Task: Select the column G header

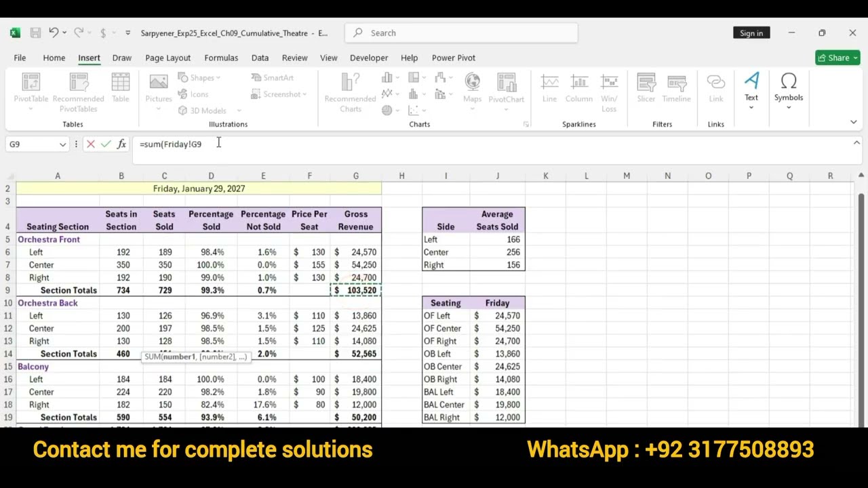Action: coord(355,176)
